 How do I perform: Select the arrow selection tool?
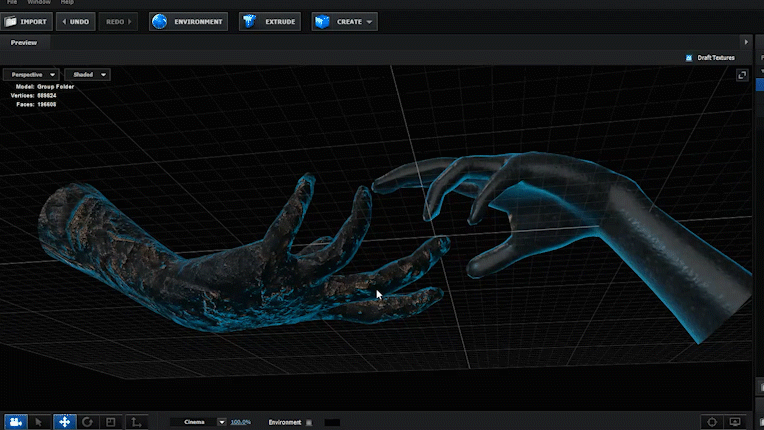[39, 422]
